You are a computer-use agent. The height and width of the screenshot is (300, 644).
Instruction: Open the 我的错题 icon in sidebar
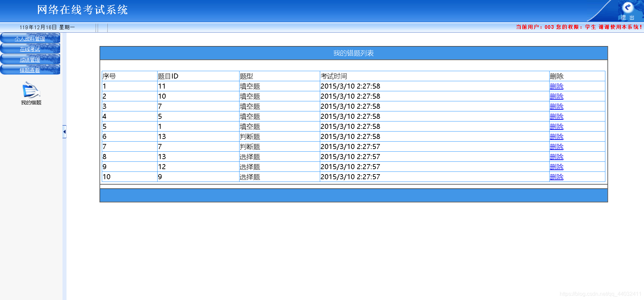(x=31, y=93)
